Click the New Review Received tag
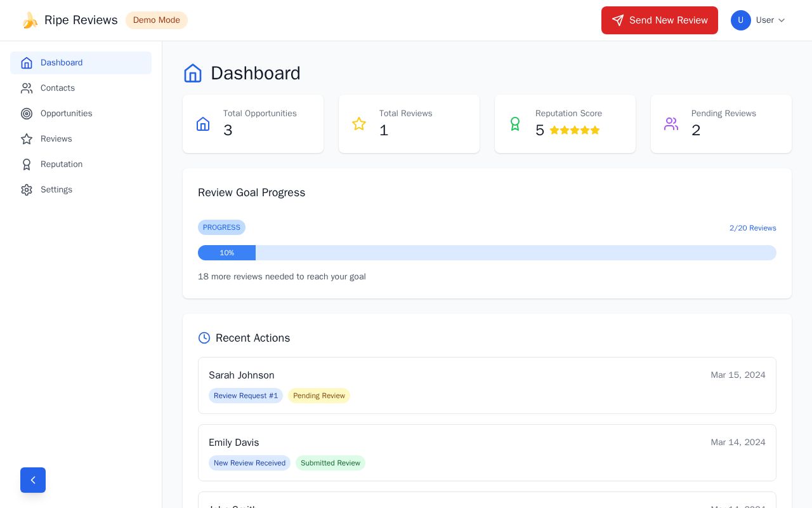This screenshot has width=812, height=508. coord(249,463)
